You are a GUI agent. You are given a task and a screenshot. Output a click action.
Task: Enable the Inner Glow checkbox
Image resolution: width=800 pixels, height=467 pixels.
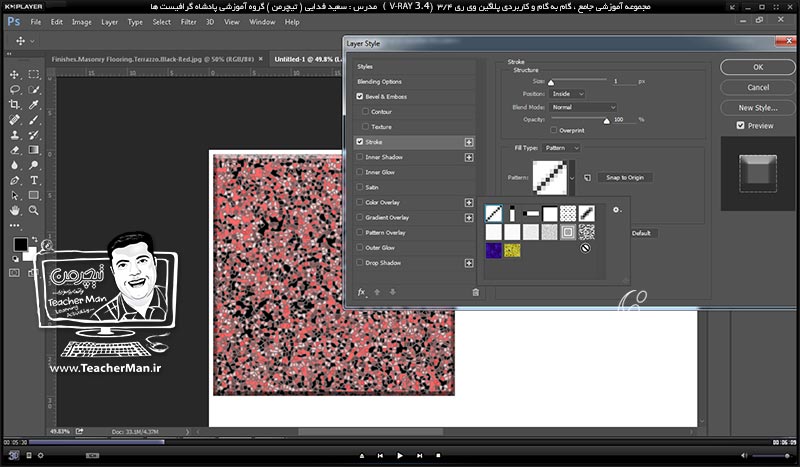pyautogui.click(x=360, y=172)
